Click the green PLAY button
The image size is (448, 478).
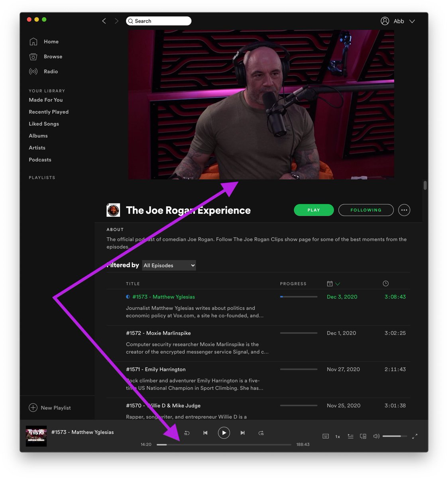pos(314,210)
